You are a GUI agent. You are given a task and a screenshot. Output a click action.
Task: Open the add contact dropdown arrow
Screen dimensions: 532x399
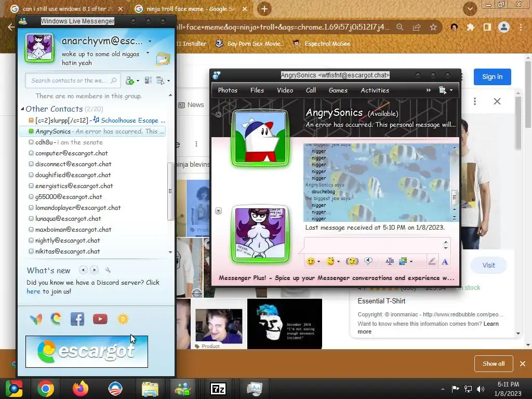pos(138,81)
